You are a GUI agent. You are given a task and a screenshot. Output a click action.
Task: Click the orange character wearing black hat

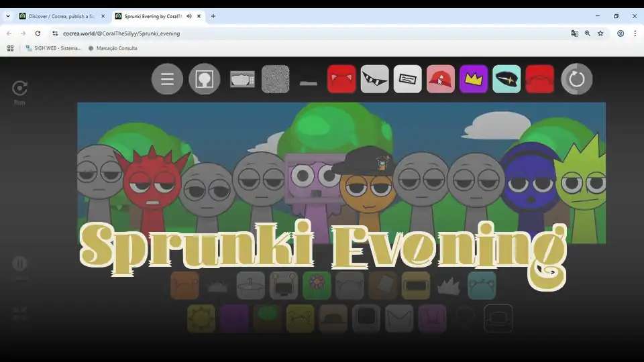[367, 185]
